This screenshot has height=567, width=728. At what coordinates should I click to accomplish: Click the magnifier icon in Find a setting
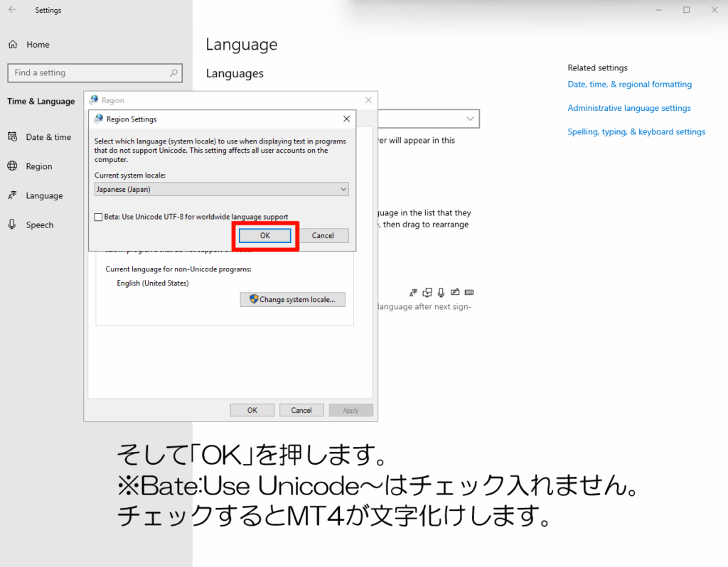(173, 72)
